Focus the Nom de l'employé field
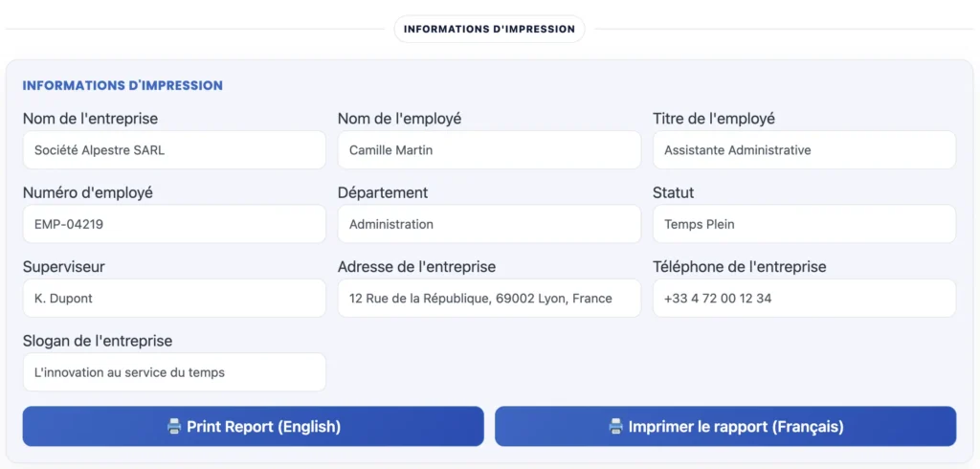The width and height of the screenshot is (980, 469). (x=489, y=150)
